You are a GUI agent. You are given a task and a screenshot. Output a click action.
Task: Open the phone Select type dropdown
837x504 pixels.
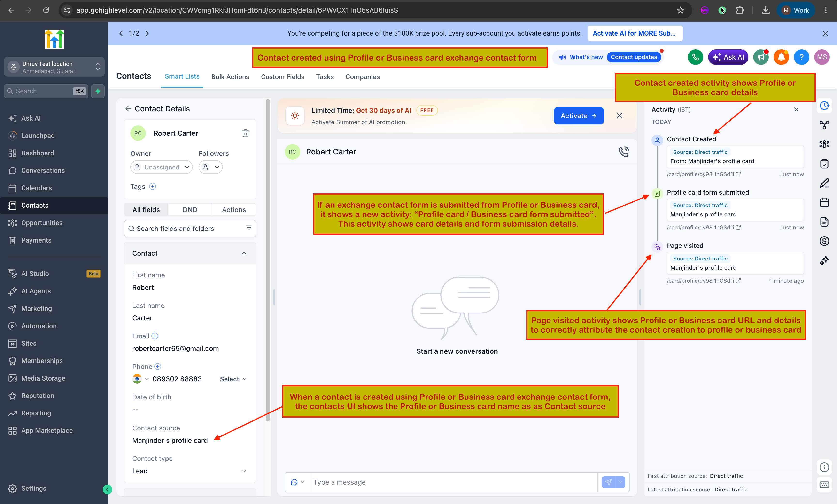click(x=233, y=379)
